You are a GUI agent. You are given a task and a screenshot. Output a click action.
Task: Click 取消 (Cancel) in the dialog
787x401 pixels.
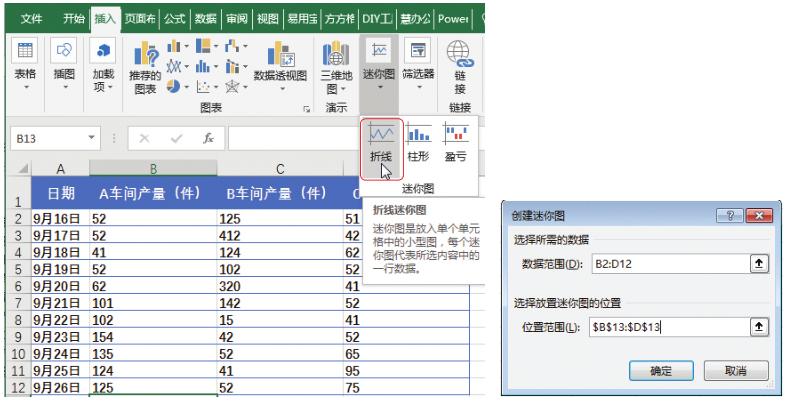(x=736, y=370)
